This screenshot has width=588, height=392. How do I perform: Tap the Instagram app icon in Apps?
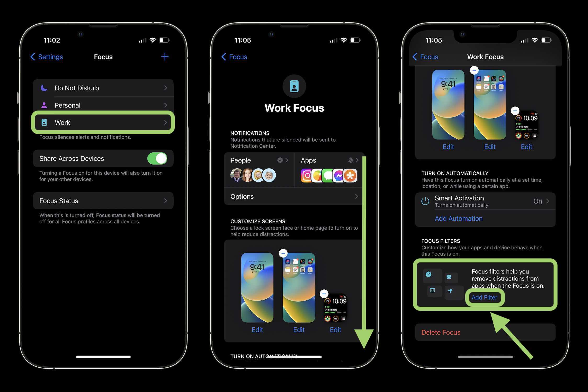(x=306, y=174)
